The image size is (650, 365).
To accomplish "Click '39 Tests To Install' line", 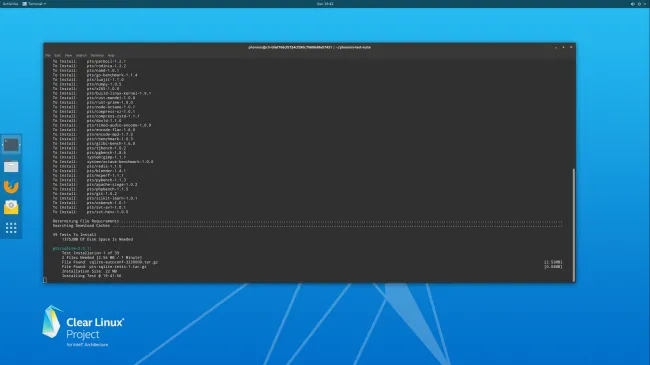I will [75, 235].
